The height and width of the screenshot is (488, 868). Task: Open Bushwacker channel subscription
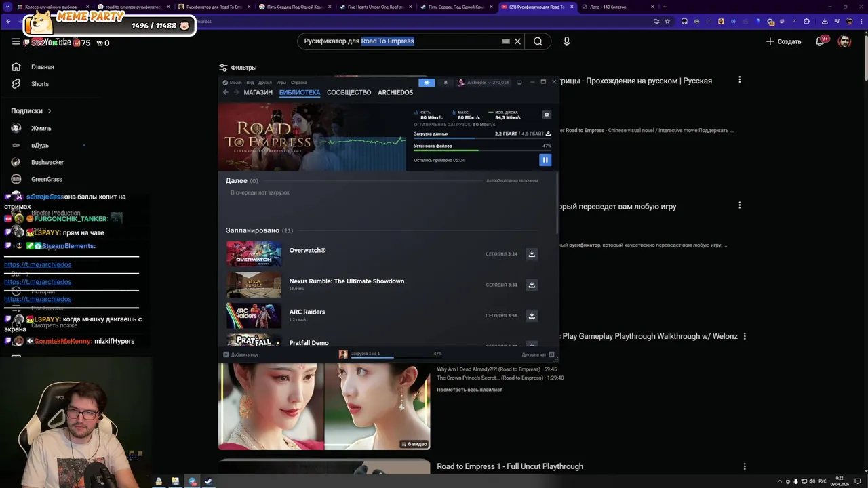point(47,162)
